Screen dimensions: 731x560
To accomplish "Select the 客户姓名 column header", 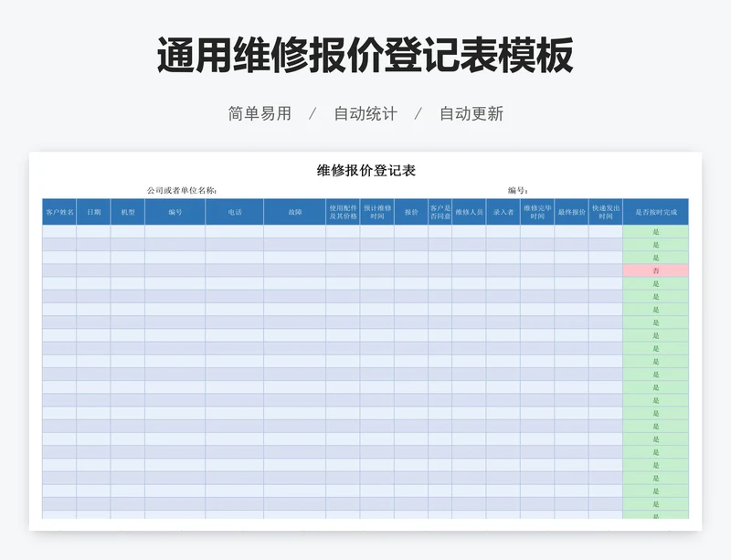I will coord(59,212).
